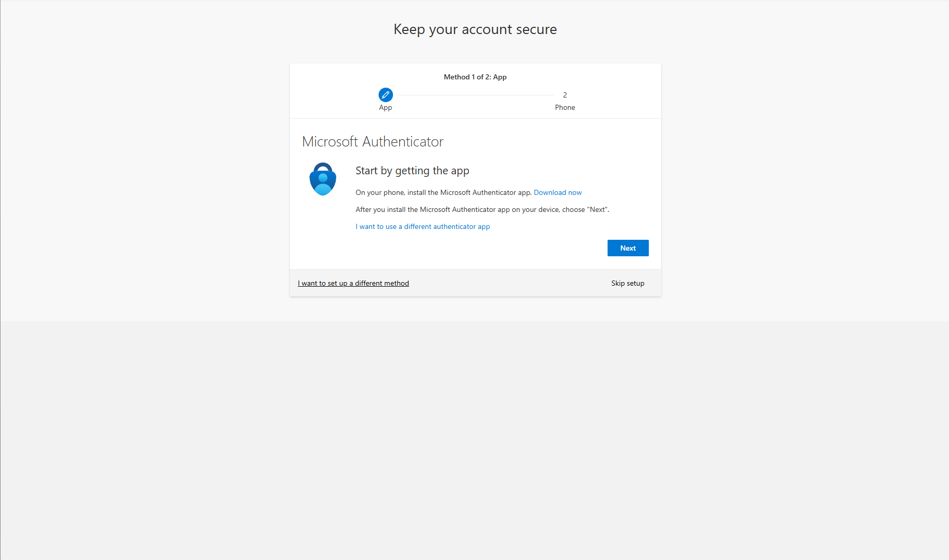The image size is (949, 560).
Task: Click the "Start by getting the app" heading
Action: pos(412,171)
